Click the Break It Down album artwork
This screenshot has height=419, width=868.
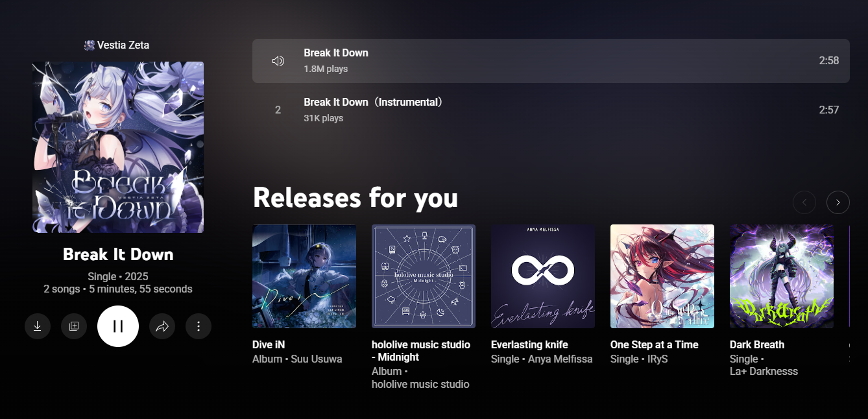click(118, 147)
